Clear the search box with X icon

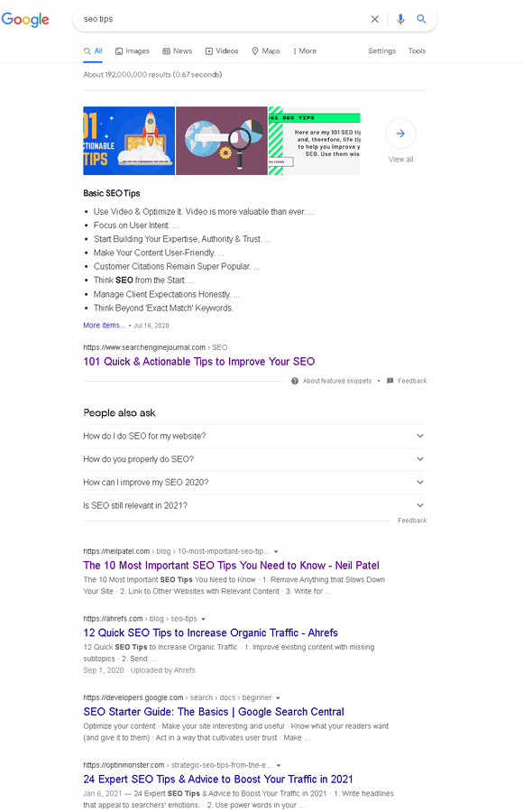point(375,19)
